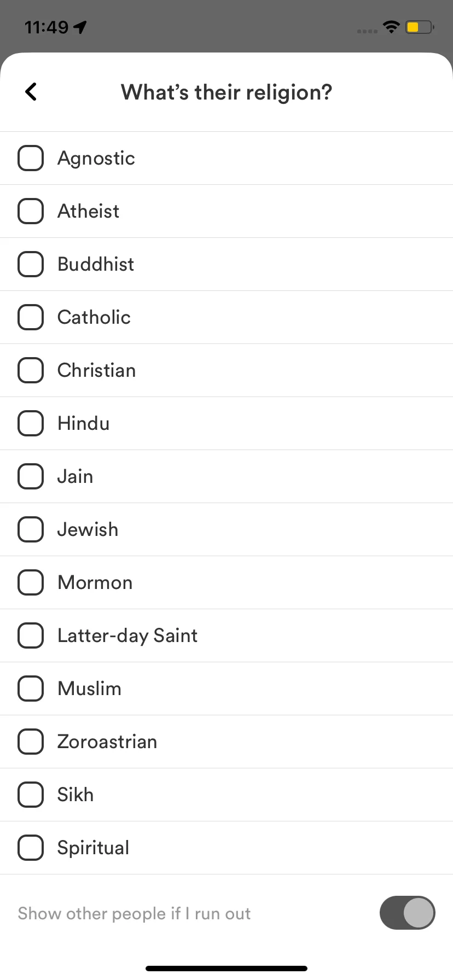The image size is (453, 980).
Task: Toggle Show other people if I run out
Action: [x=408, y=913]
